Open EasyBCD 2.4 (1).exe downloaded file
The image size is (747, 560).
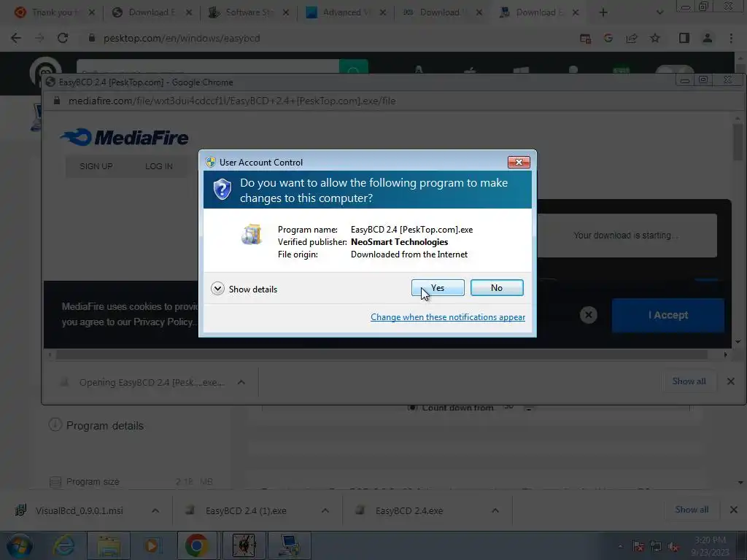(246, 510)
